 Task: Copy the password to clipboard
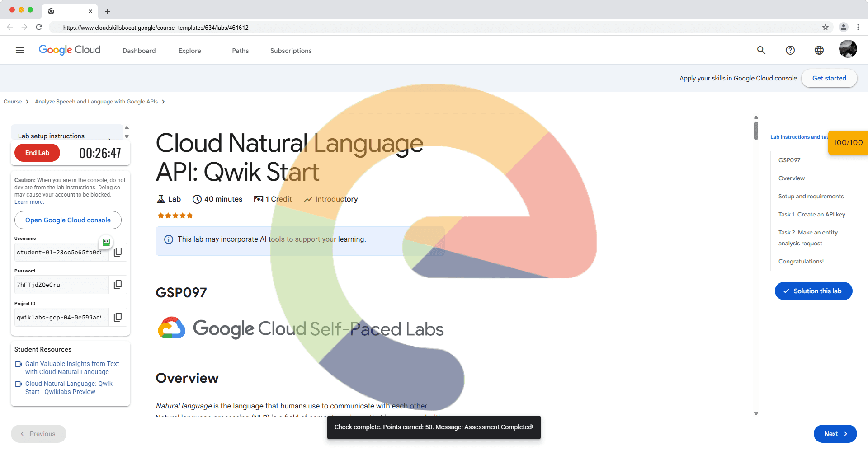(x=118, y=285)
